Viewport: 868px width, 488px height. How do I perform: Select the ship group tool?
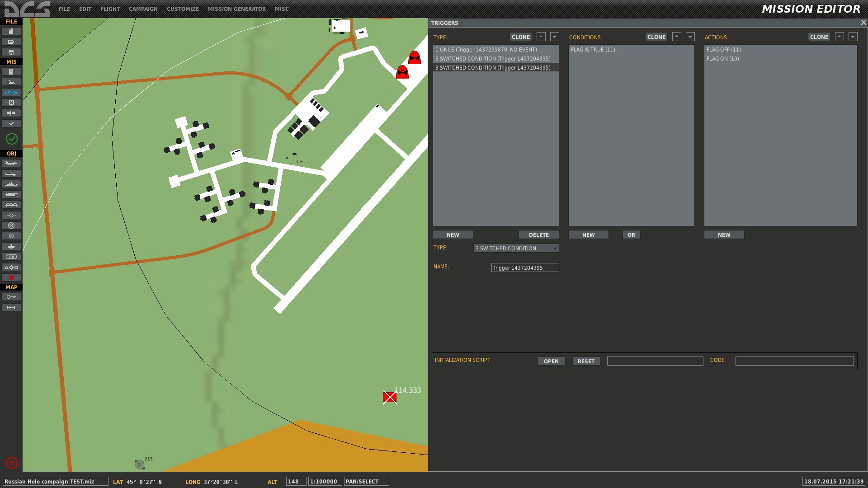pyautogui.click(x=11, y=184)
